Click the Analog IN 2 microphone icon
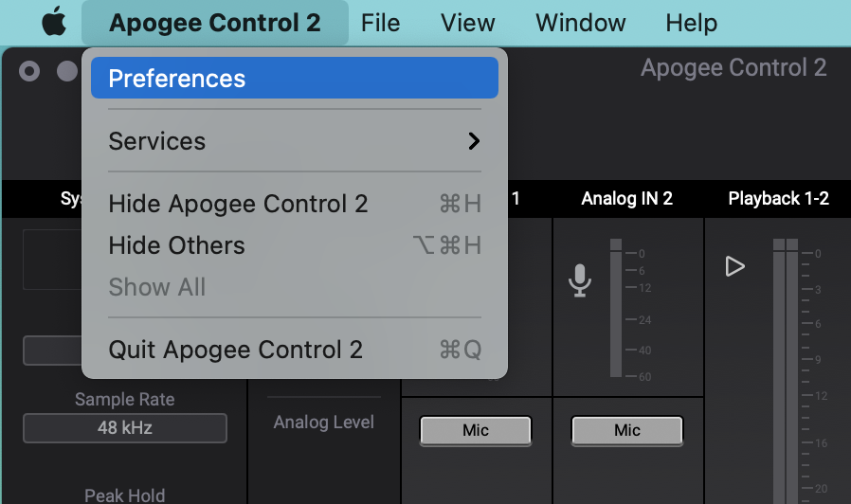 pos(580,279)
